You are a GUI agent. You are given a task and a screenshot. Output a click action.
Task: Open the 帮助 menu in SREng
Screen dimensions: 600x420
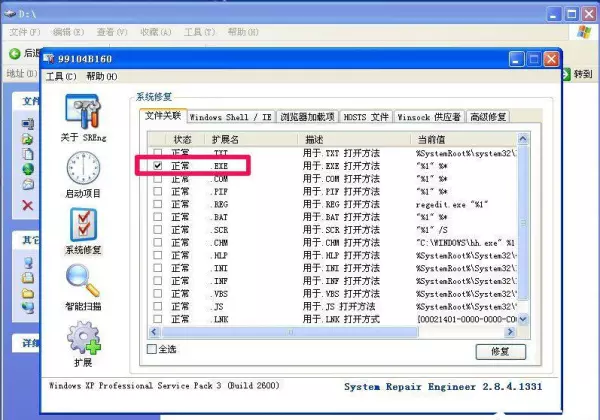101,77
